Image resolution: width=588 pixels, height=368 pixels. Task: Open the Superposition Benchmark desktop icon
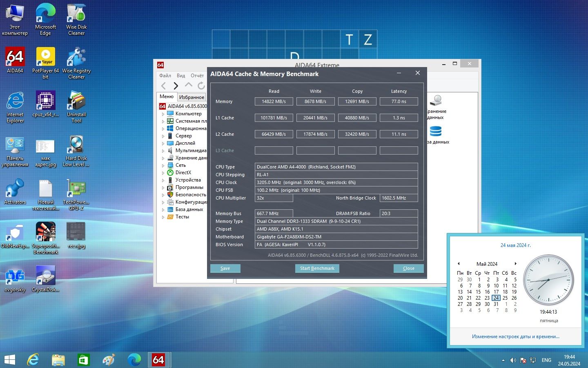45,238
